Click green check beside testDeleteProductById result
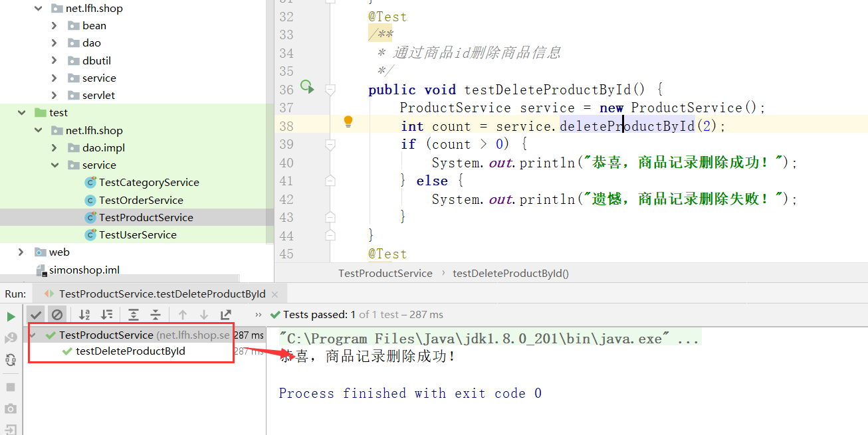 pyautogui.click(x=67, y=351)
